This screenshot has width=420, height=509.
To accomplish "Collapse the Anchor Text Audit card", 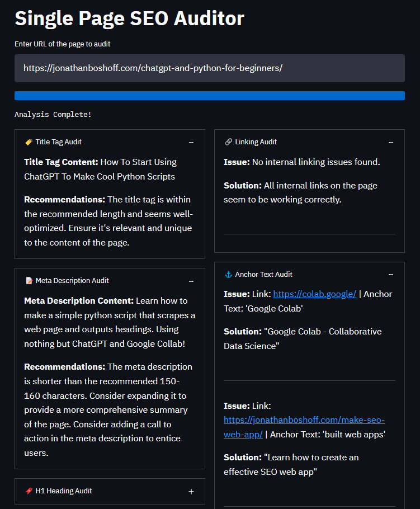I will point(390,274).
